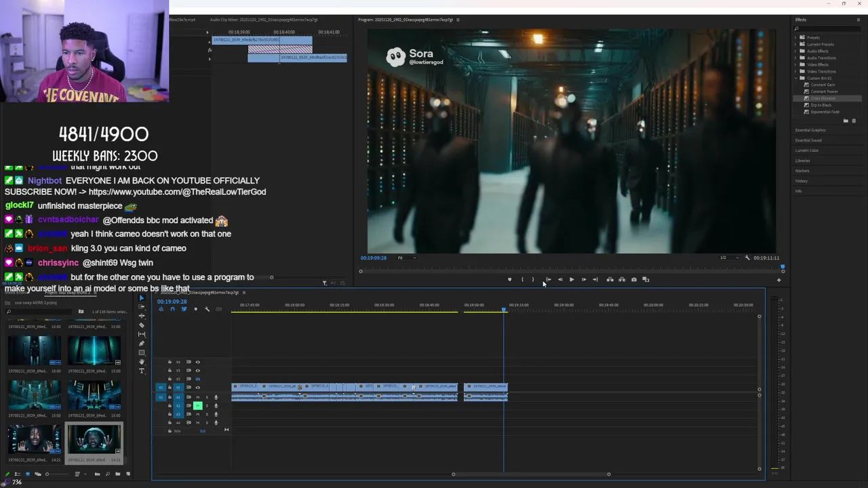Select Dip to Black effect
The width and height of the screenshot is (868, 488).
point(821,105)
